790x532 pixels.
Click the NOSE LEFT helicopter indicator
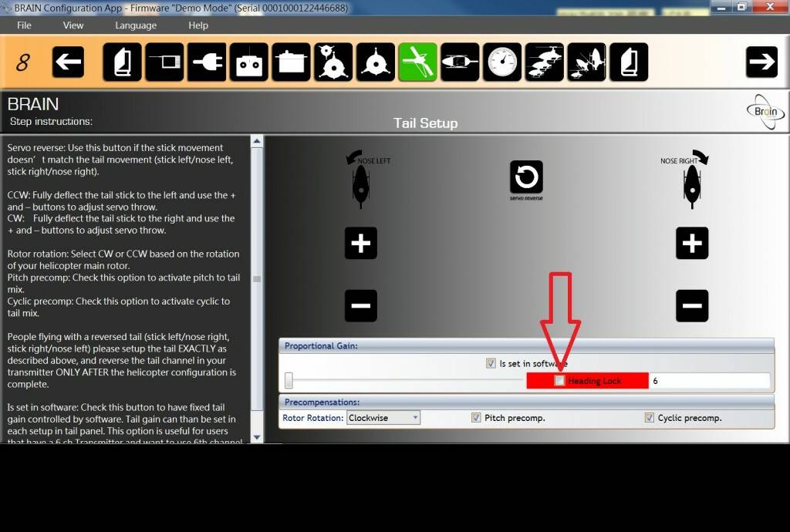(x=366, y=179)
